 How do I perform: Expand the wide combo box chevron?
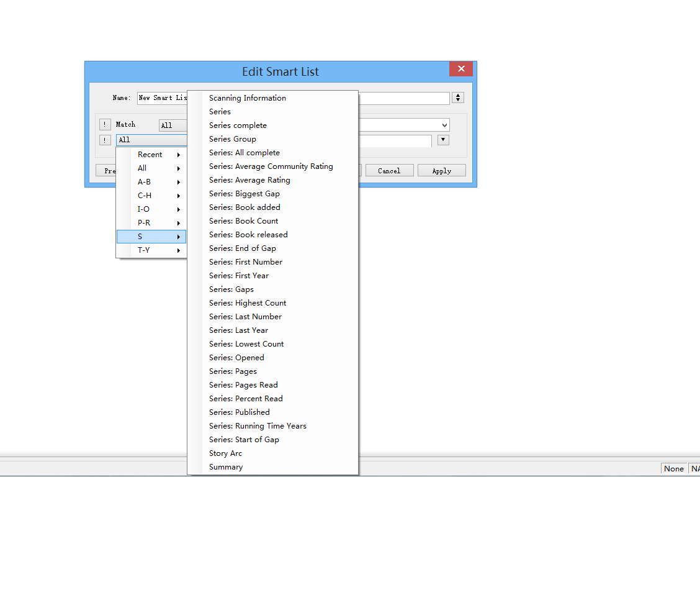(x=444, y=125)
